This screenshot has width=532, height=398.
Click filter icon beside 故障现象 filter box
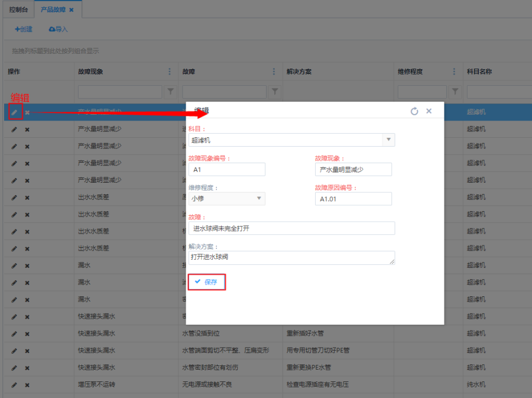click(x=170, y=92)
